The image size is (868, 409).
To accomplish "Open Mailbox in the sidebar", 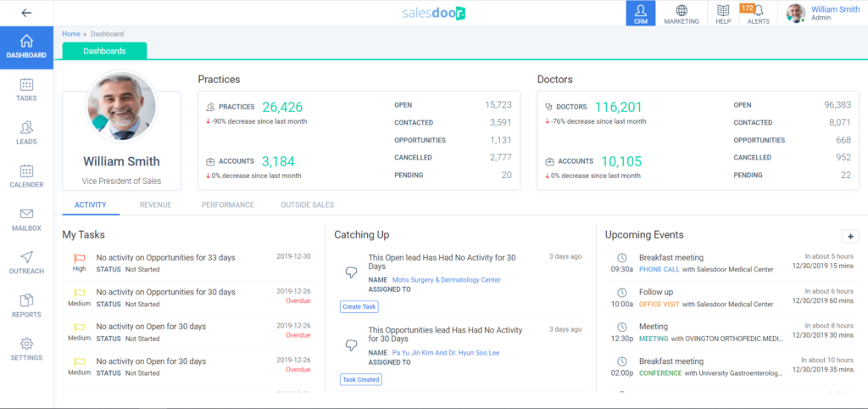I will pyautogui.click(x=26, y=220).
